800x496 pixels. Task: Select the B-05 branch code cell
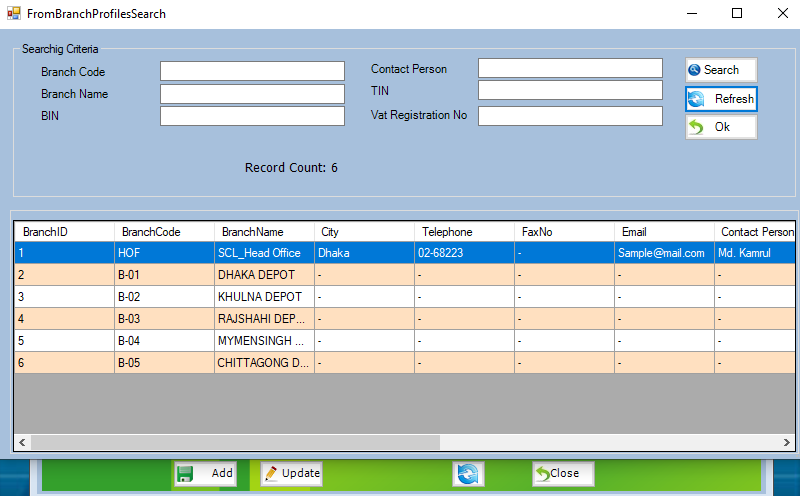click(x=164, y=362)
